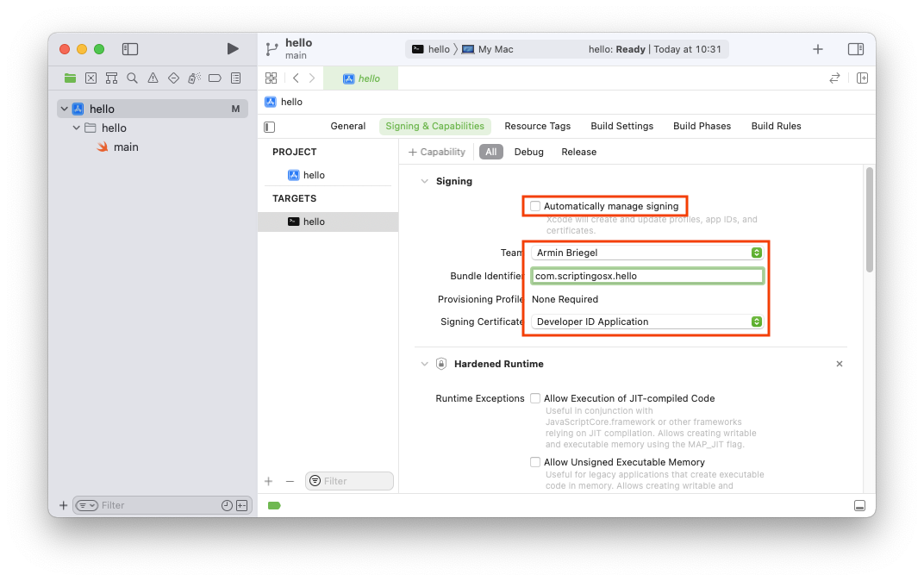Open the Resource Tags tab

click(538, 126)
